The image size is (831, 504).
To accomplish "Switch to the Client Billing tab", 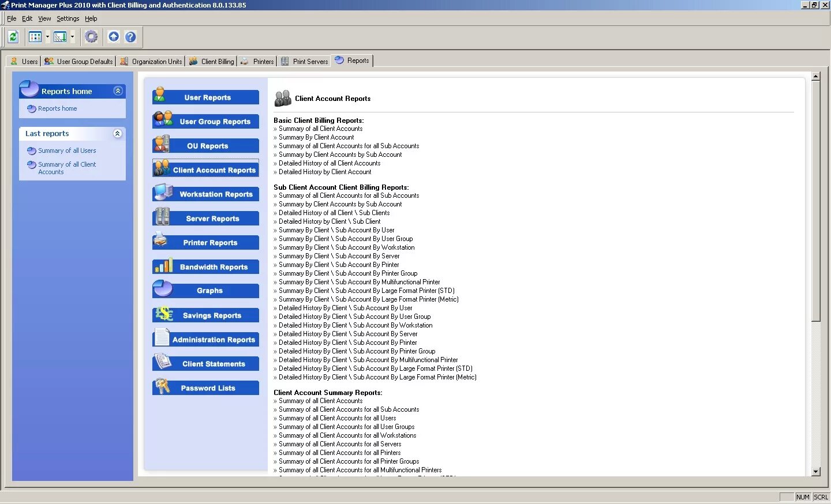I will point(211,61).
